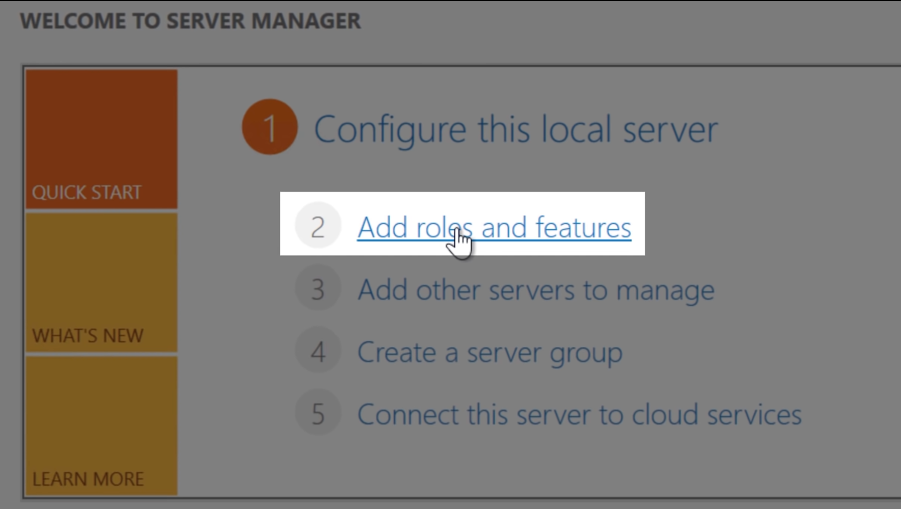Select the Quick Start tile
The height and width of the screenshot is (509, 901).
pyautogui.click(x=101, y=139)
